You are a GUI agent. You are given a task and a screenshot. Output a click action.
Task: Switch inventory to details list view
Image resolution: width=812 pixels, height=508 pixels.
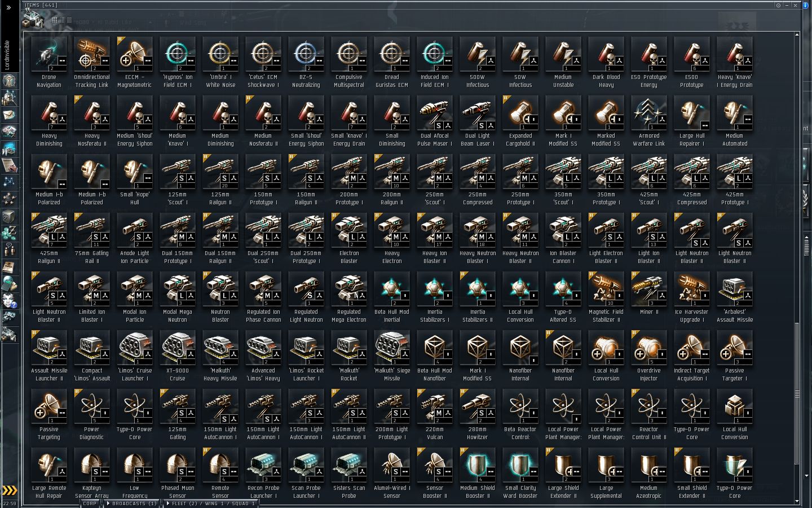[62, 20]
